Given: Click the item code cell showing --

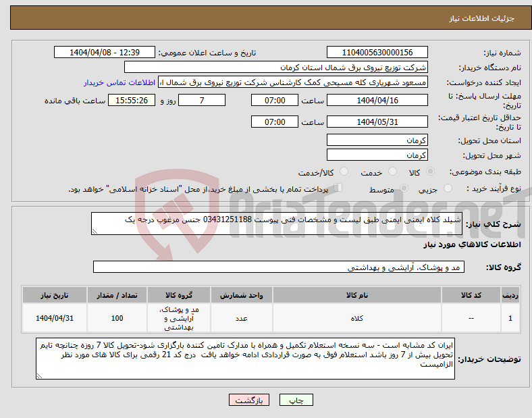Looking at the screenshot, I should [471, 318].
